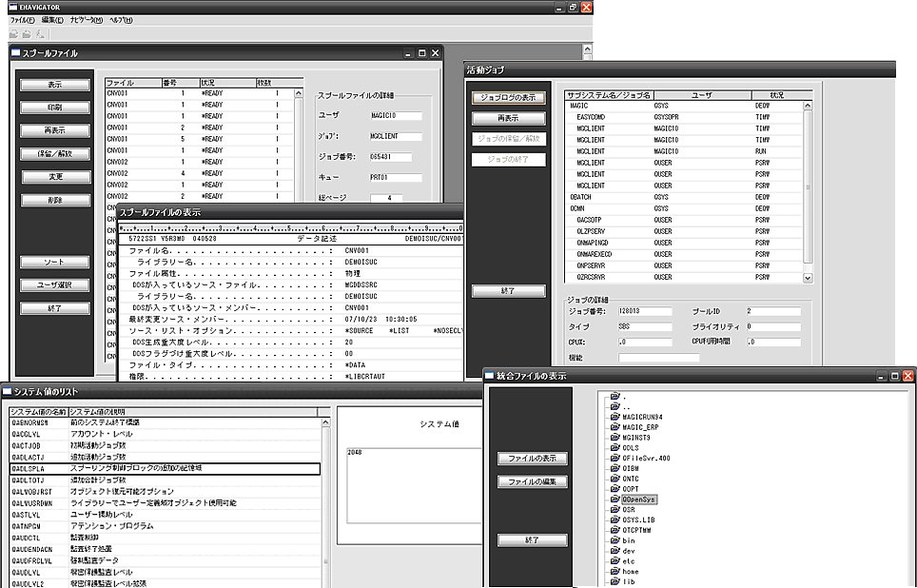Viewport: 917px width, 588px height.
Task: Click the ファイル column header in the spool list
Action: 133,83
